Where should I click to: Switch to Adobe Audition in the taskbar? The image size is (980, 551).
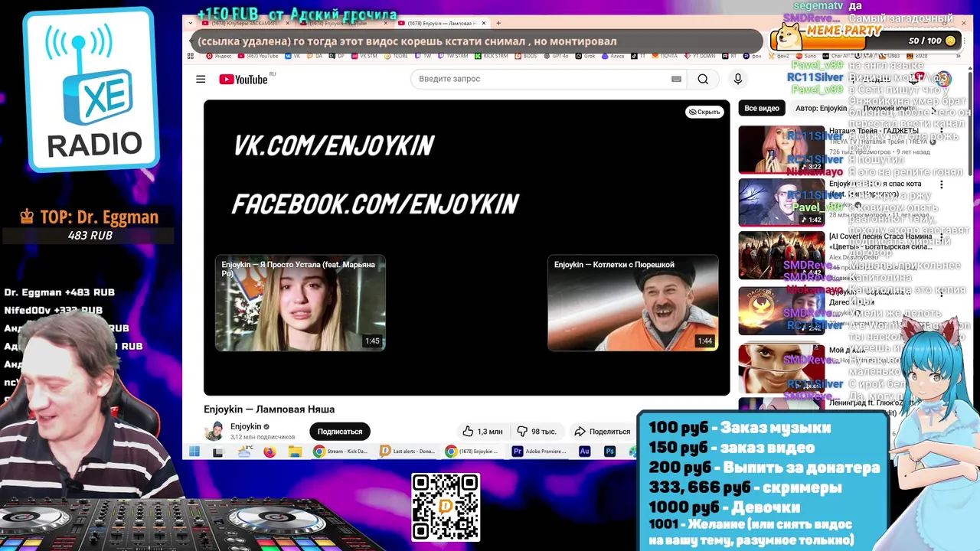[585, 452]
